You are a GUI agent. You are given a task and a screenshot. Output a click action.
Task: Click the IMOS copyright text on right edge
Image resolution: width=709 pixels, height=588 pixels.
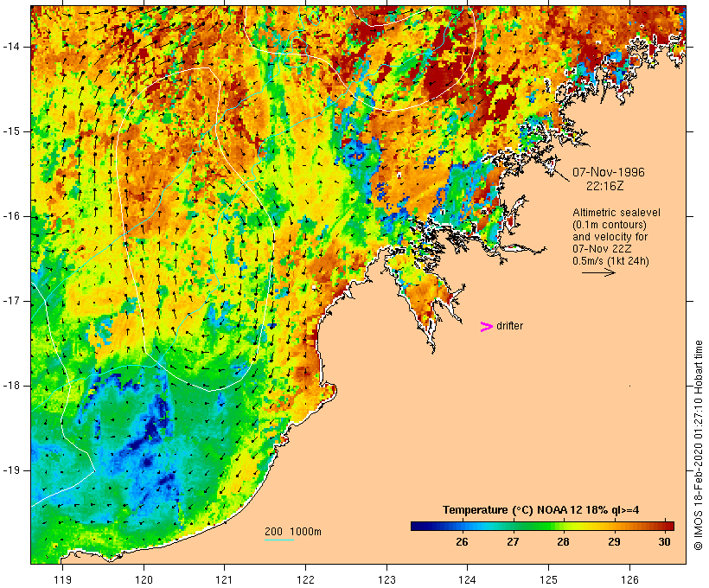(699, 445)
